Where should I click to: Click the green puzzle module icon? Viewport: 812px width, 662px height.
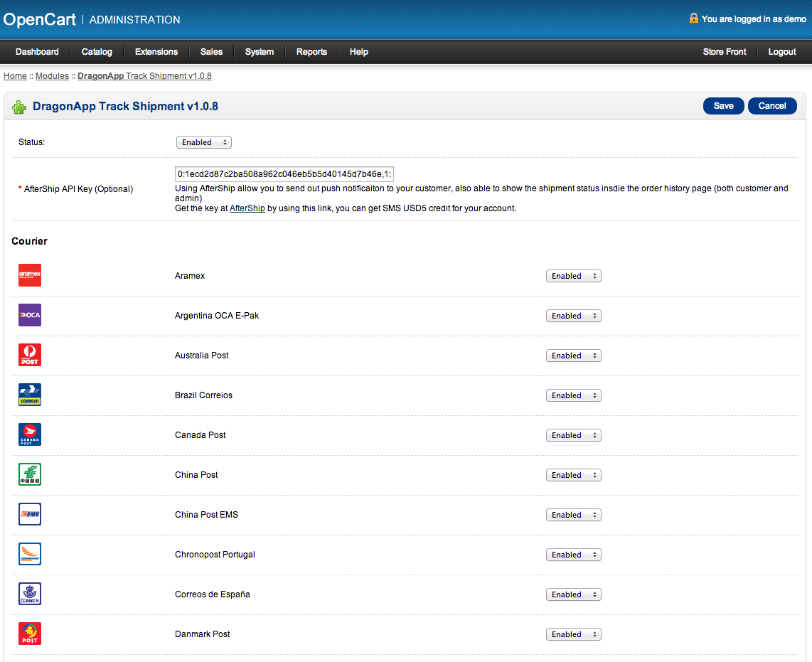click(x=19, y=107)
